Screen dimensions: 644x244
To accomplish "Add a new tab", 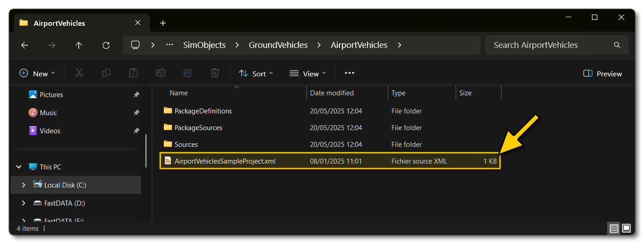I will [x=163, y=23].
